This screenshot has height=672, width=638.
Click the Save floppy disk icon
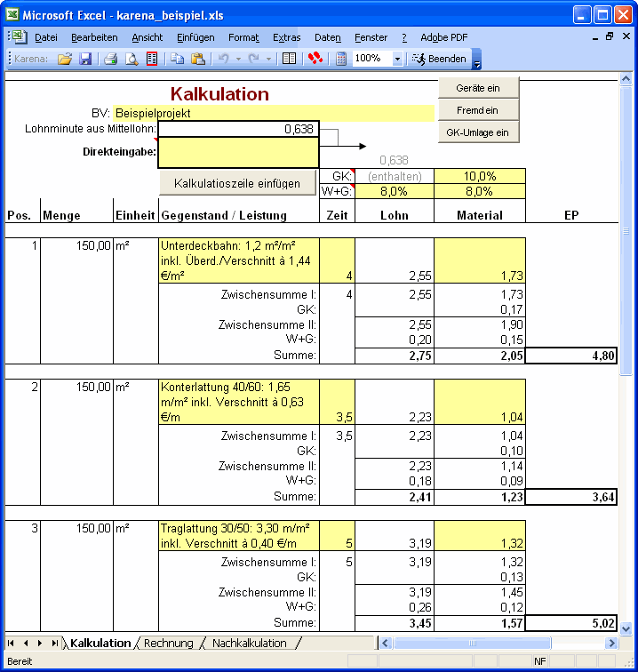coord(85,59)
